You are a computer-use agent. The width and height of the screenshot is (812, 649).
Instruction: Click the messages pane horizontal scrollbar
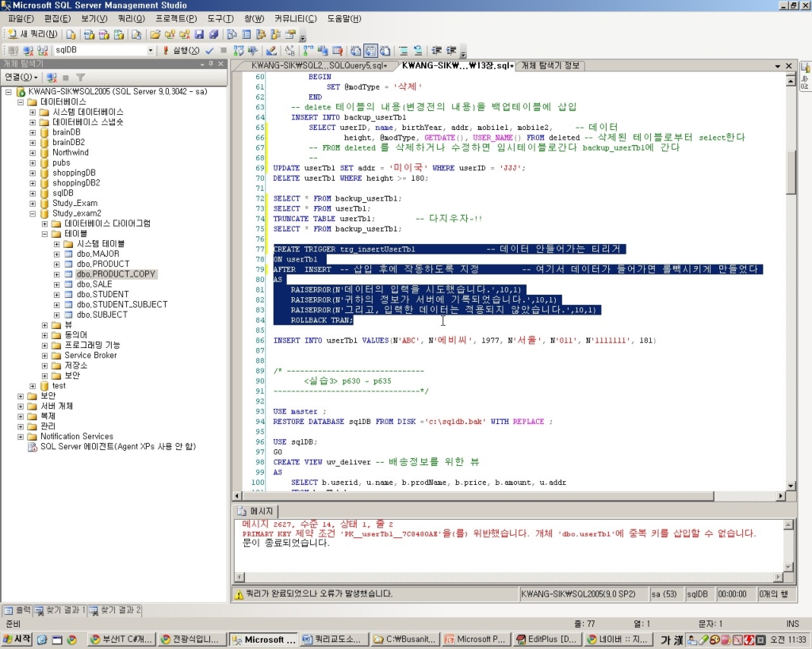click(x=509, y=577)
